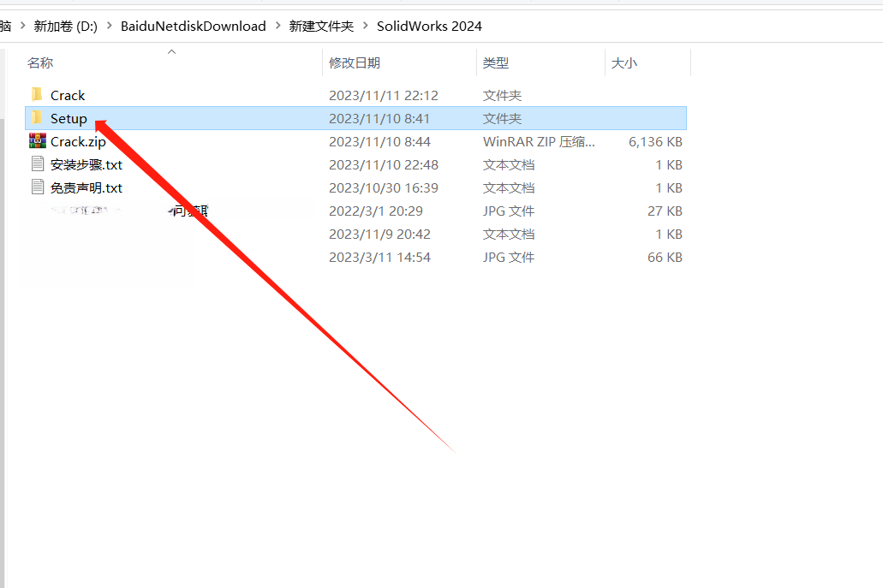
Task: Expand chevron after 新加卷 (D:) in address bar
Action: (109, 27)
